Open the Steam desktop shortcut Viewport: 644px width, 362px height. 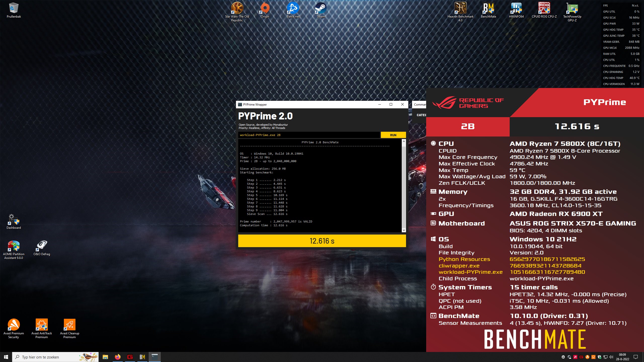321,11
